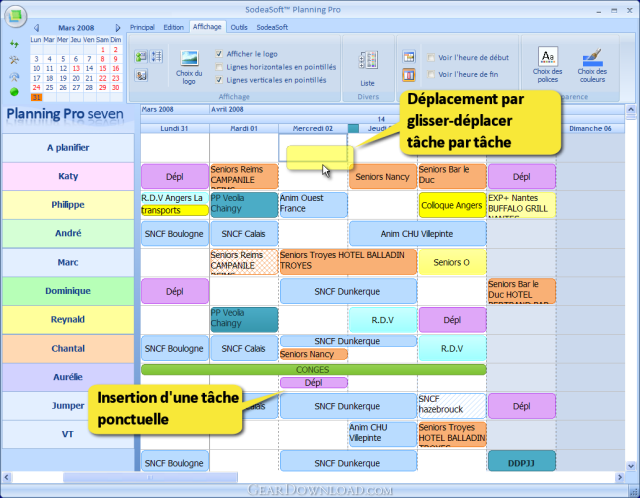Click the green ball icon in the sidebar
This screenshot has width=640, height=498.
(x=14, y=92)
